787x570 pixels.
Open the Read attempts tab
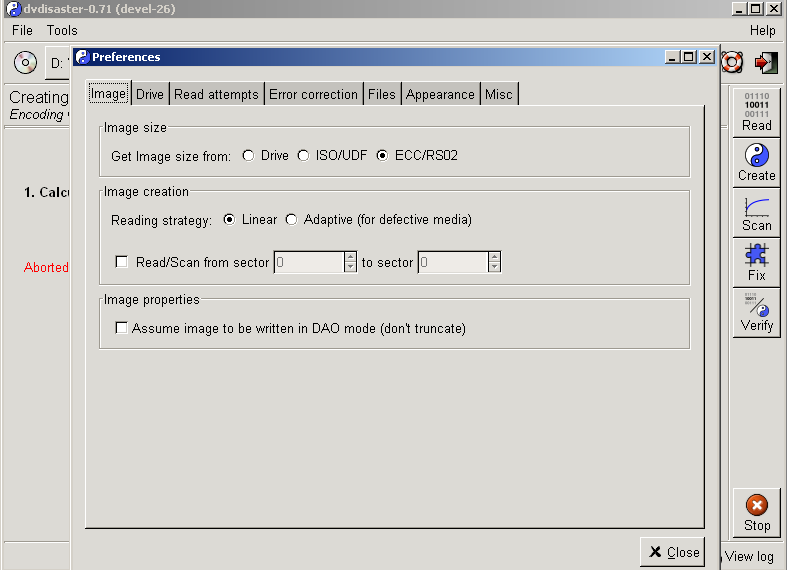pyautogui.click(x=216, y=94)
